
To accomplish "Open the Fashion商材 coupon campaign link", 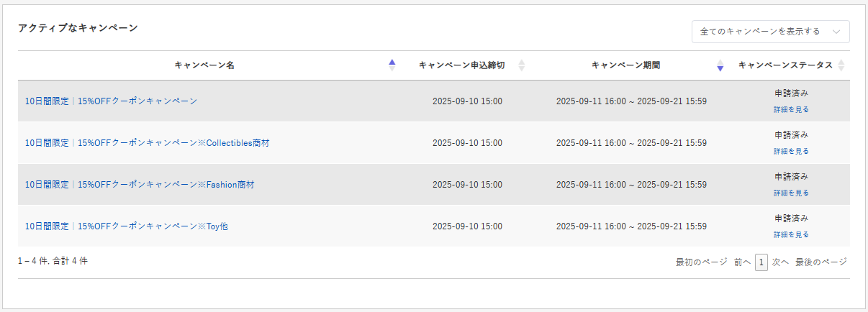I will coord(139,185).
